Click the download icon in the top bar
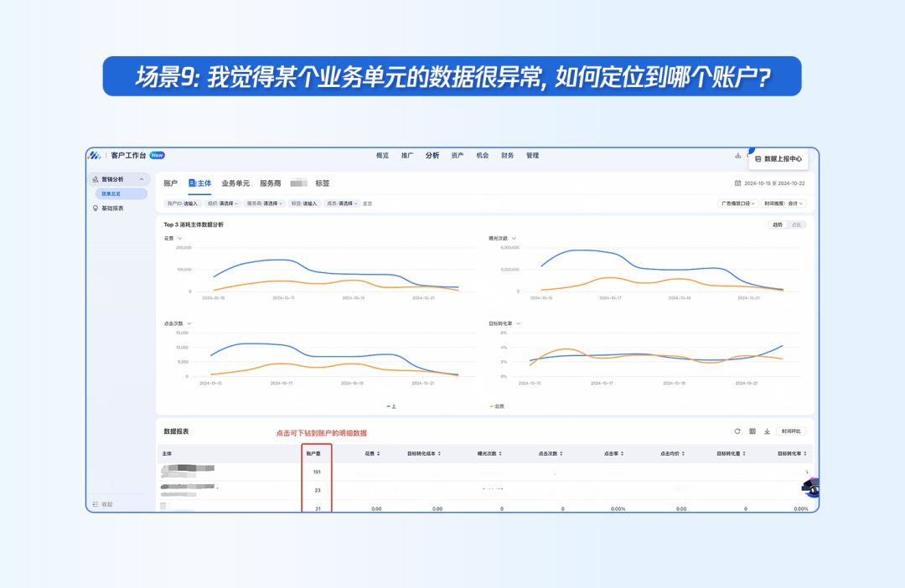 [737, 155]
